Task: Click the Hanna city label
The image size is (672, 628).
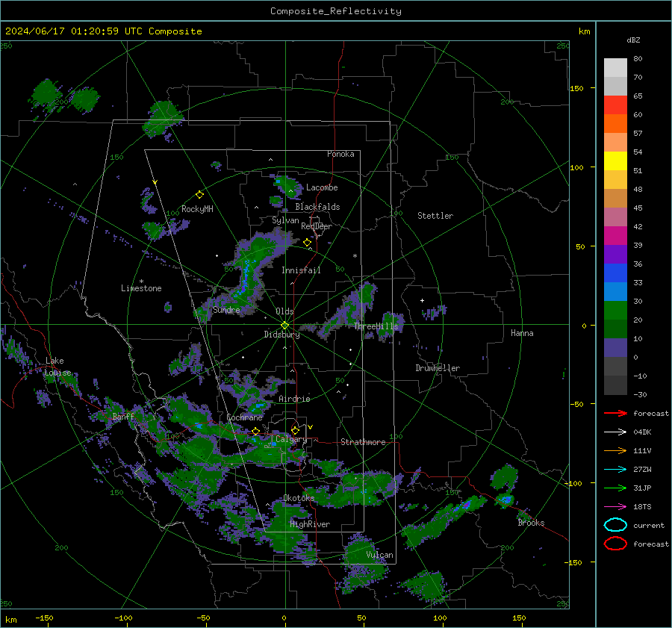Action: pyautogui.click(x=522, y=333)
